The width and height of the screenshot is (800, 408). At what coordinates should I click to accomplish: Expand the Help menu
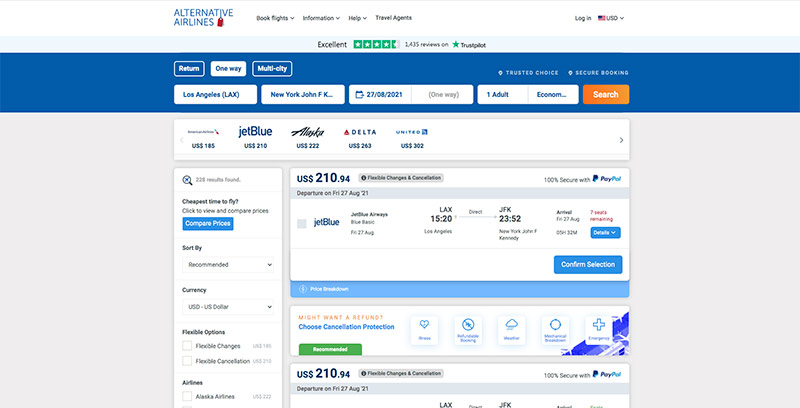[x=357, y=18]
